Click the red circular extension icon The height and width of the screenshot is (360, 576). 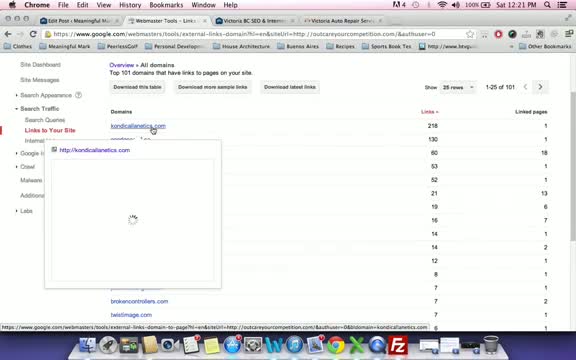point(498,34)
